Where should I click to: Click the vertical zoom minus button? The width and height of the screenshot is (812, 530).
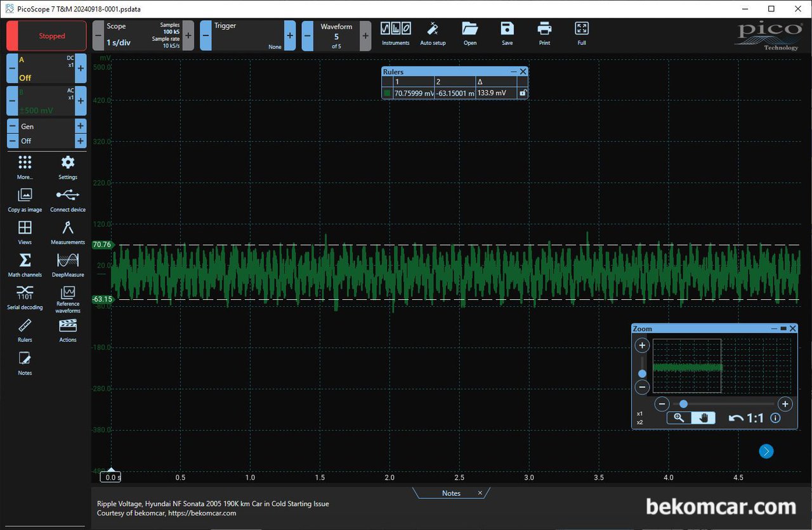pos(642,387)
